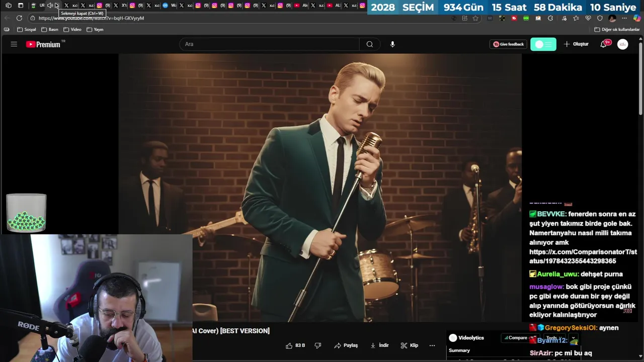Create a clip with Klip scissors
Screen dimensions: 644x362
[x=410, y=345]
